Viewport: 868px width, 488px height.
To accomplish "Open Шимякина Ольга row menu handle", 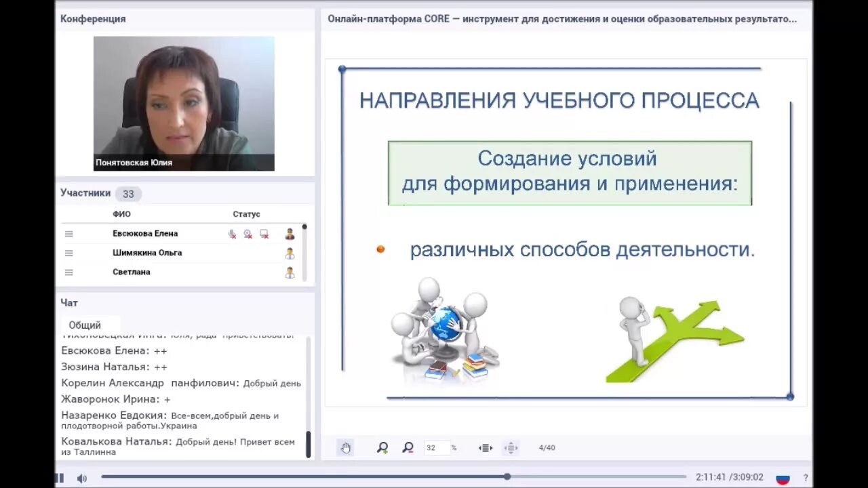I will click(68, 253).
